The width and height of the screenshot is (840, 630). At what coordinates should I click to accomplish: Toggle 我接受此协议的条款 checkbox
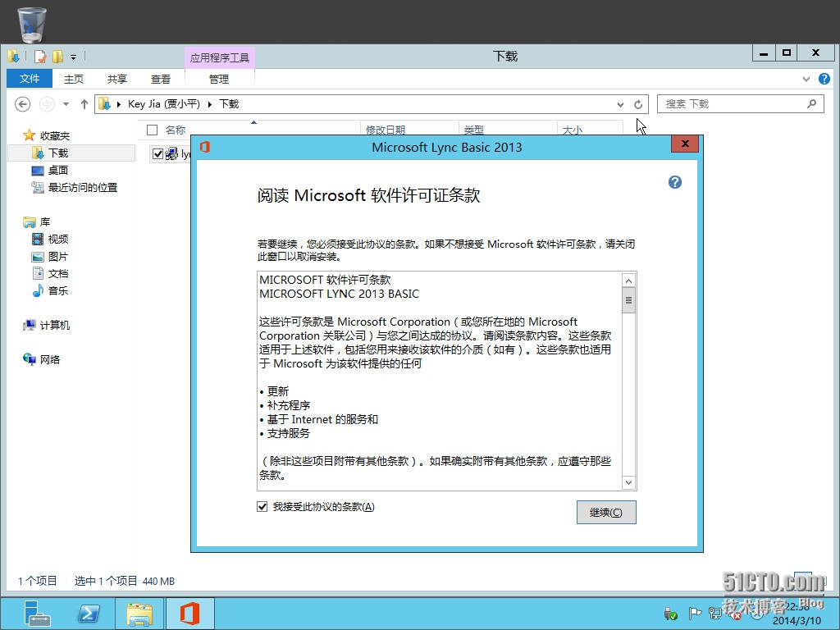(x=262, y=507)
